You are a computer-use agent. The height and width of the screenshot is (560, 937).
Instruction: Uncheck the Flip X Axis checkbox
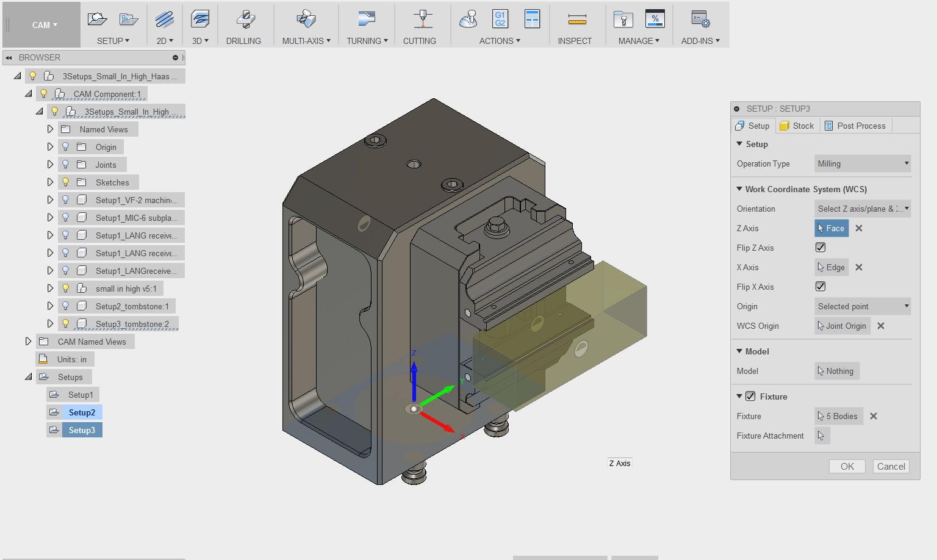pyautogui.click(x=820, y=287)
